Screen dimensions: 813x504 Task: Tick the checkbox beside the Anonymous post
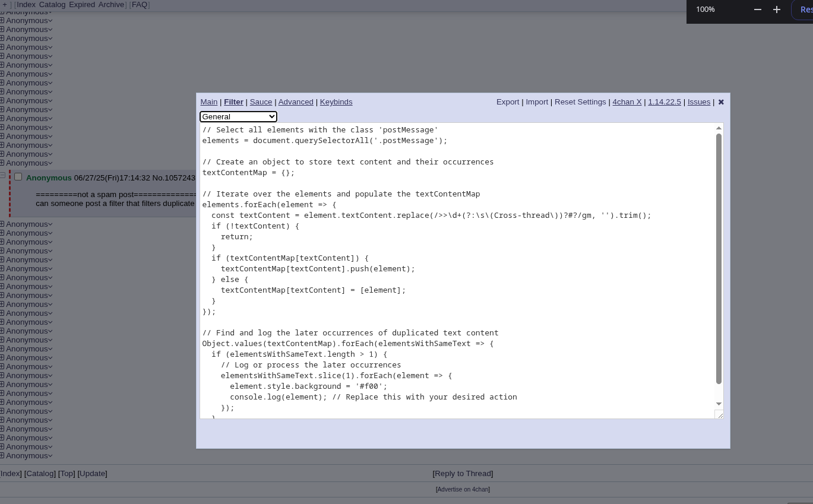tap(18, 177)
